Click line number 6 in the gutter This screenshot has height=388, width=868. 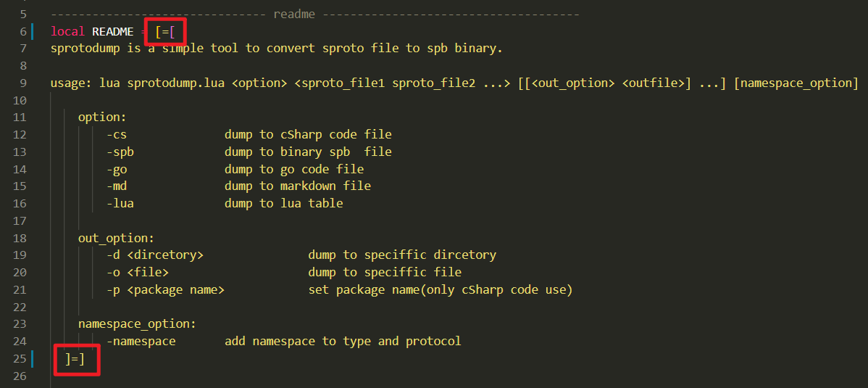pos(23,31)
